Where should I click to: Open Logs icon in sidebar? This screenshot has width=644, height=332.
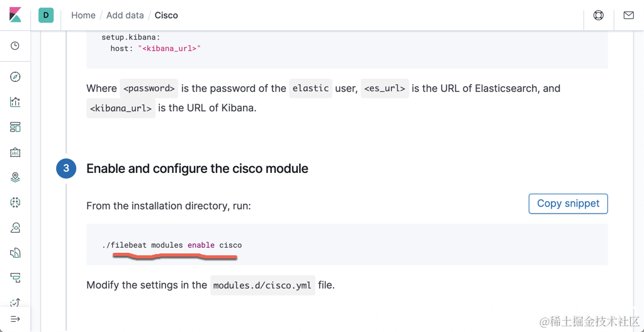coord(15,253)
